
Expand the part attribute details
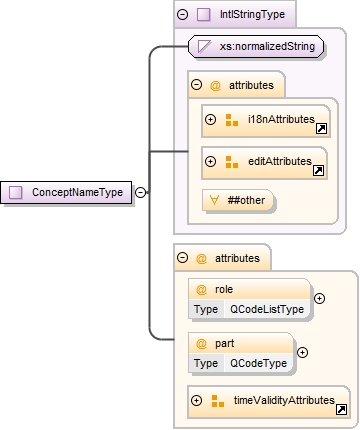tap(302, 352)
